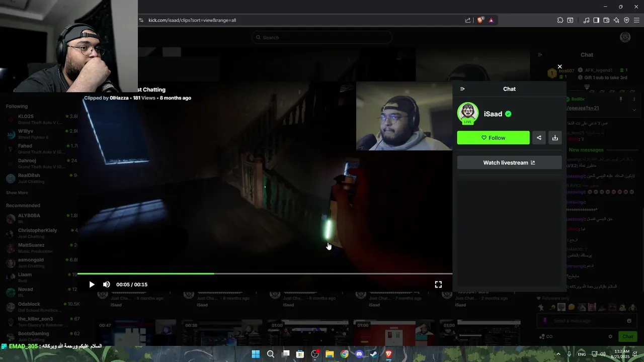This screenshot has height=362, width=644.
Task: Close the clip popup with the X
Action: tap(559, 66)
